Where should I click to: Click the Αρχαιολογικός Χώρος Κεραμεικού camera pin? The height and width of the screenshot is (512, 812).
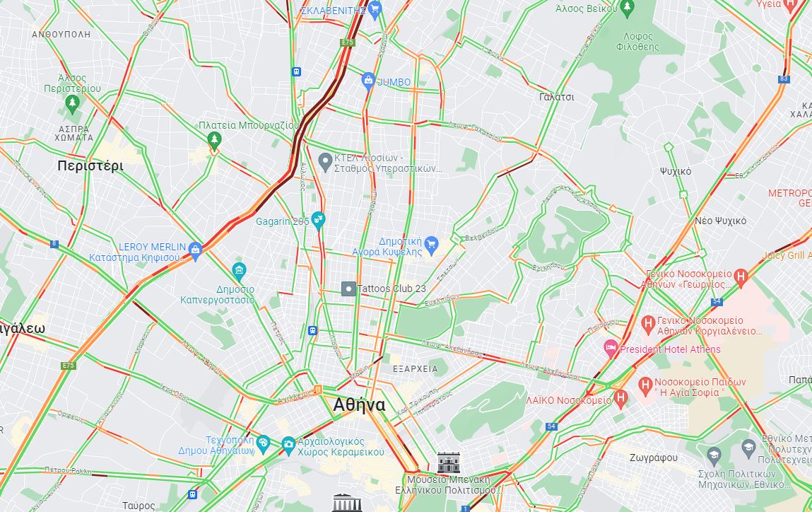coord(288,443)
